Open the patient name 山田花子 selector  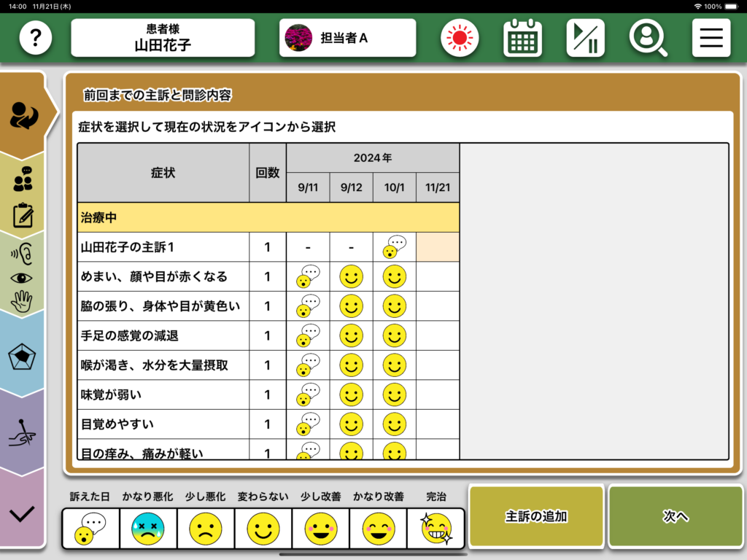click(163, 38)
